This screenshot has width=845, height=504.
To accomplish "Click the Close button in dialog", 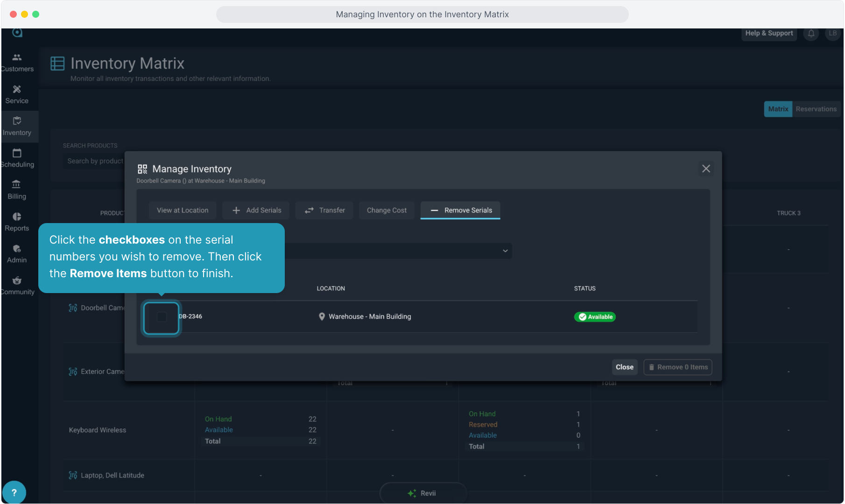I will (624, 367).
